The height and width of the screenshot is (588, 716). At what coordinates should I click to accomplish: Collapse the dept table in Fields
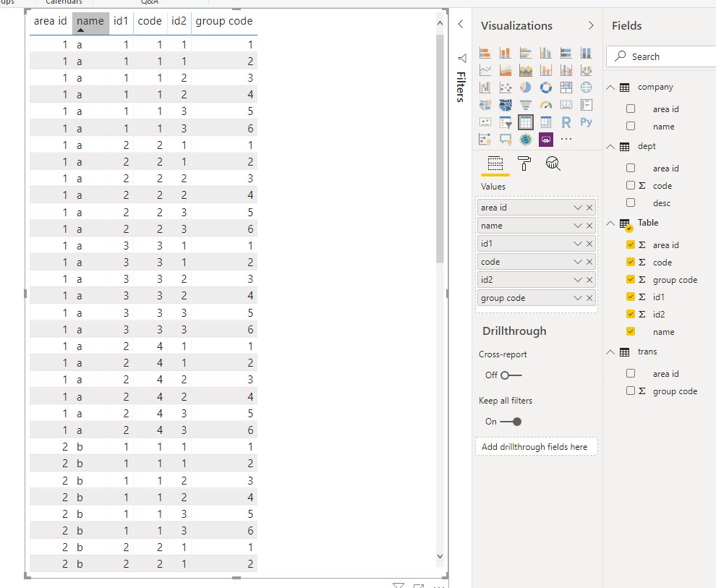[x=610, y=147]
